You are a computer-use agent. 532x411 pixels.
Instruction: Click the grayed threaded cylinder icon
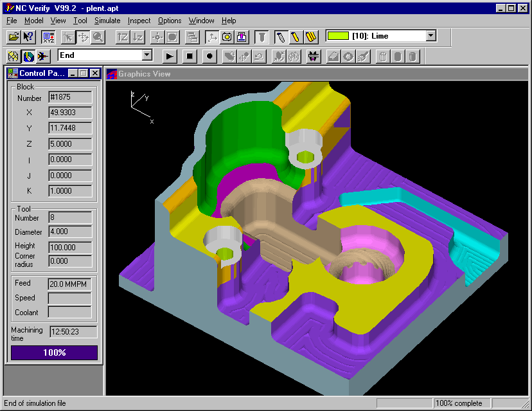(x=413, y=56)
